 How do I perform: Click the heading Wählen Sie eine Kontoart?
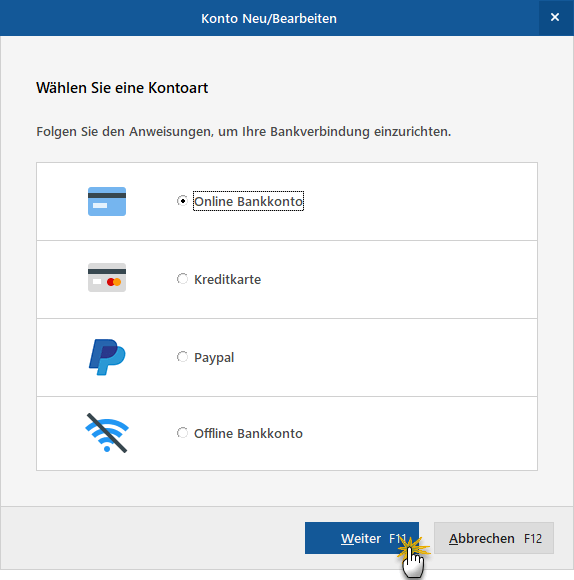click(122, 88)
